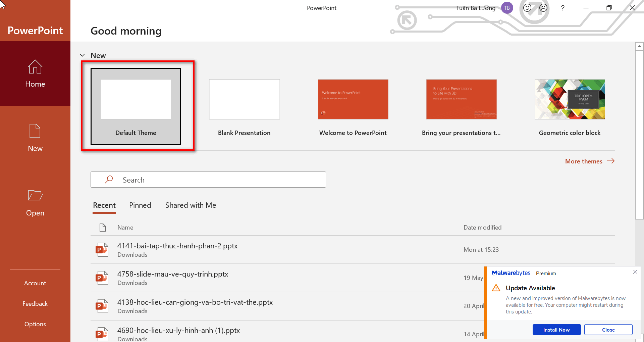Dismiss Malwarebytes notification with X

635,272
